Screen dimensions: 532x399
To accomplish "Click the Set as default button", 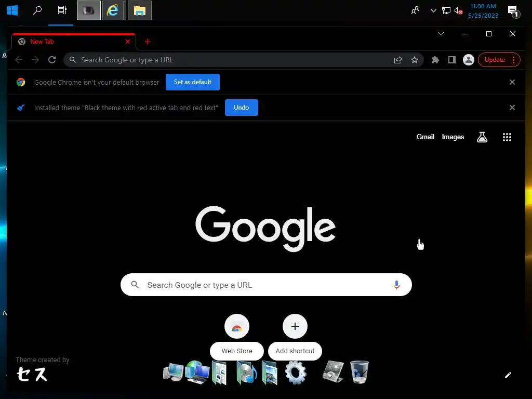I will [x=193, y=82].
